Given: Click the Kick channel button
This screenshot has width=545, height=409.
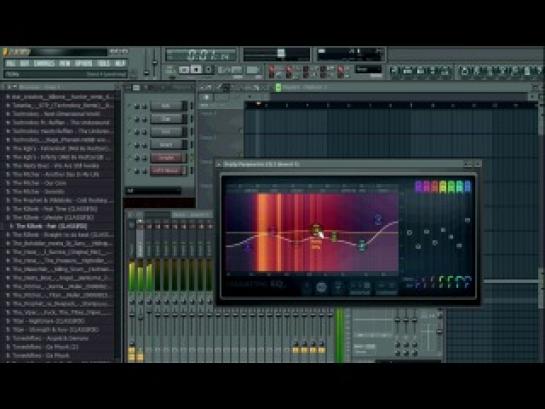Looking at the screenshot, I should point(168,106).
